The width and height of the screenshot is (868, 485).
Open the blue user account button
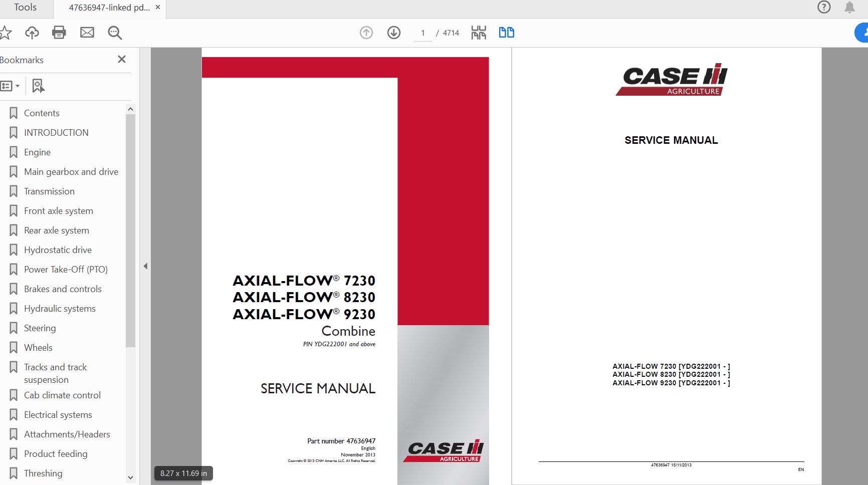[861, 33]
